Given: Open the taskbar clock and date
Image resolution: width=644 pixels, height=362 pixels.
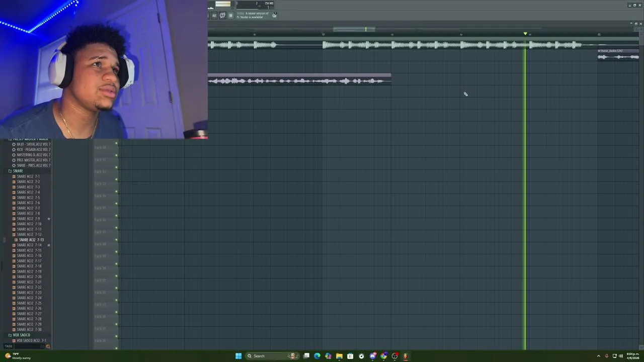Looking at the screenshot, I should point(632,356).
